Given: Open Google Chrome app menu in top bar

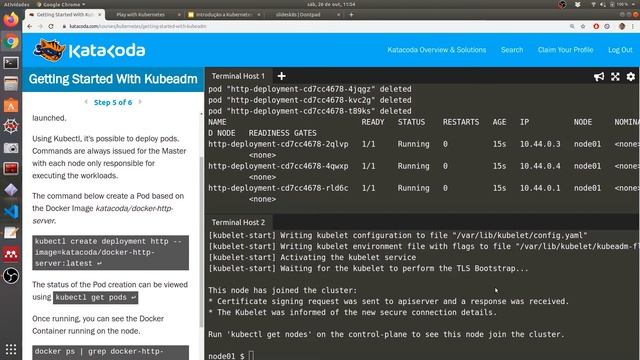Looking at the screenshot, I should (61, 4).
